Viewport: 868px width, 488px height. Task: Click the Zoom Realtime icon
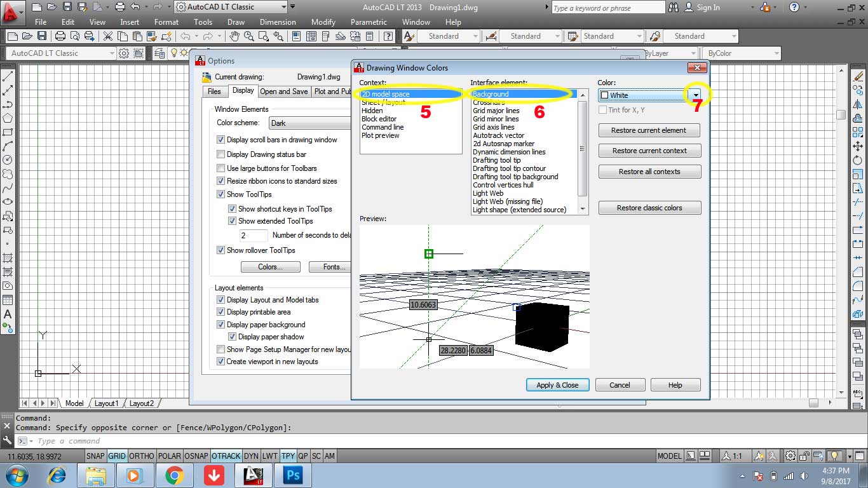[248, 36]
